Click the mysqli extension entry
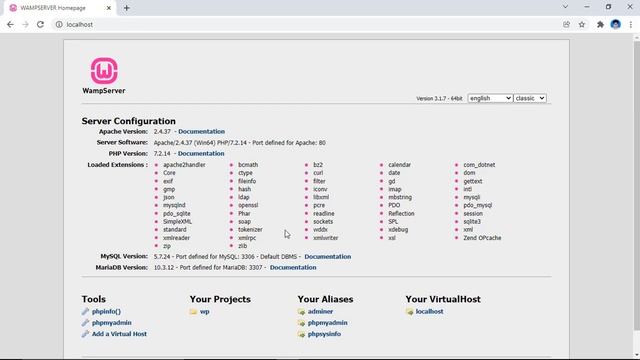This screenshot has width=640, height=360. tap(471, 197)
